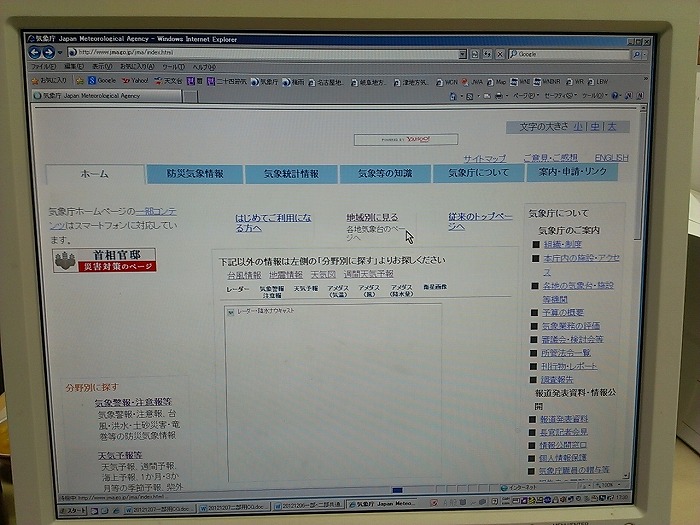
Task: Click the Print icon in command bar
Action: pos(499,96)
